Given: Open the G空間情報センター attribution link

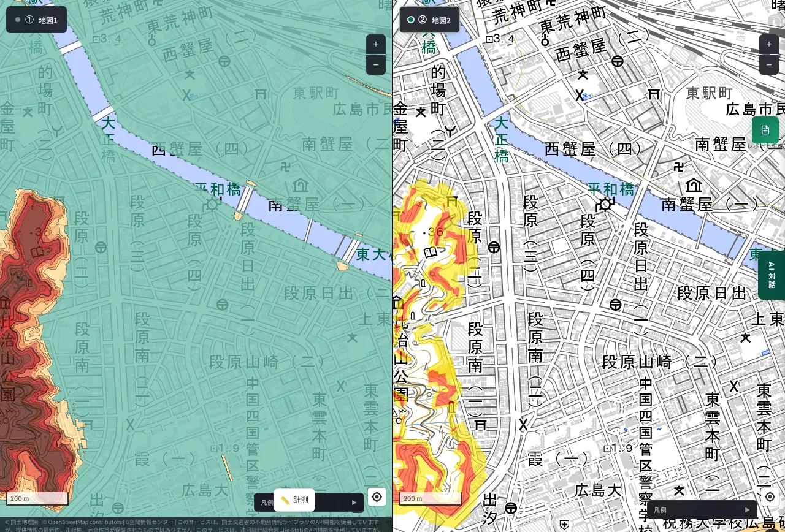Looking at the screenshot, I should (150, 522).
